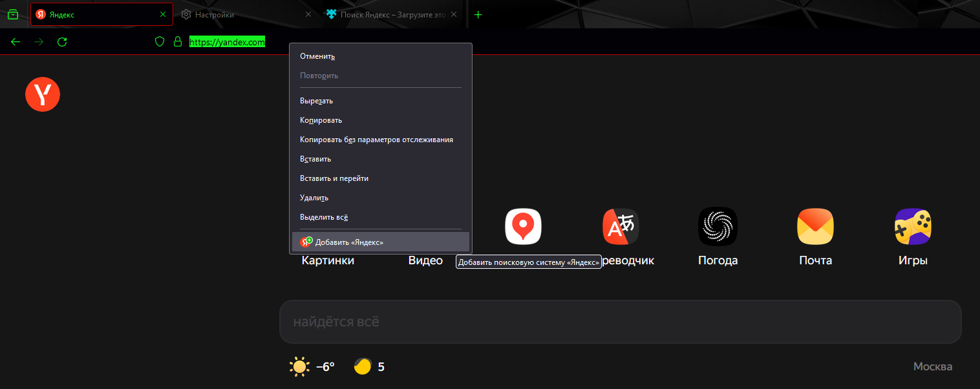980x389 pixels.
Task: Choose Вставить и перейти
Action: pos(381,178)
